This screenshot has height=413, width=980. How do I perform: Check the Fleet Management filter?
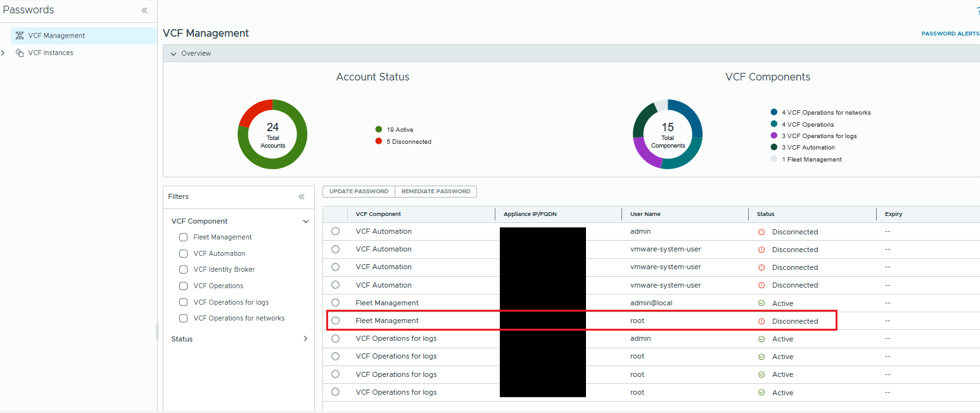tap(183, 237)
